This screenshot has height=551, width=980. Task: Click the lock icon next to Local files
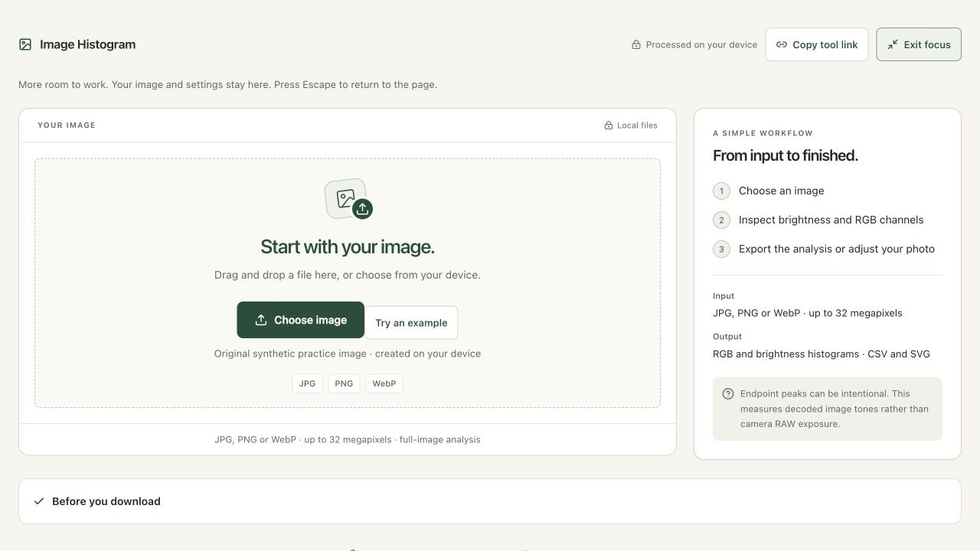pyautogui.click(x=609, y=126)
